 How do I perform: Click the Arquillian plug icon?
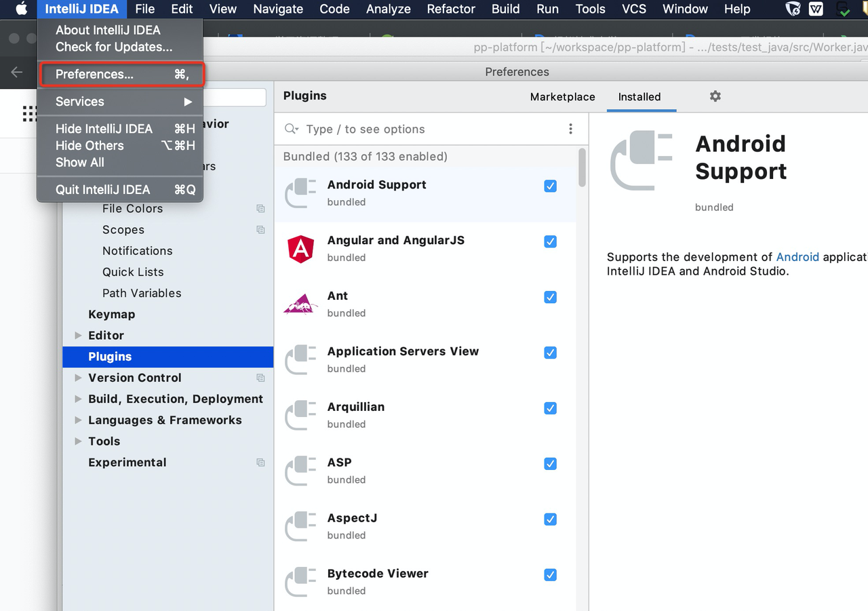click(x=300, y=416)
